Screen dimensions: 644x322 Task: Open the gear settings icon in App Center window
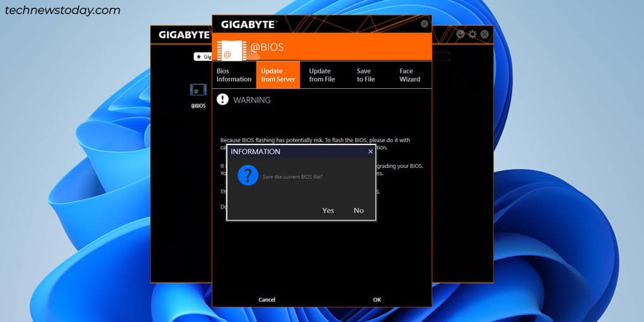pos(473,34)
